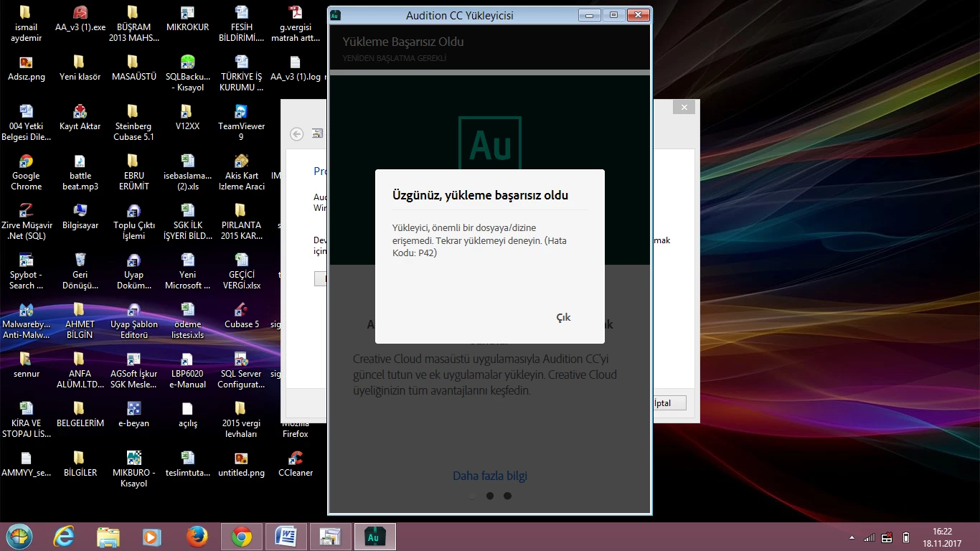Select the Akis Kart Izleme Araci icon
Image resolution: width=980 pixels, height=551 pixels.
coord(242,172)
